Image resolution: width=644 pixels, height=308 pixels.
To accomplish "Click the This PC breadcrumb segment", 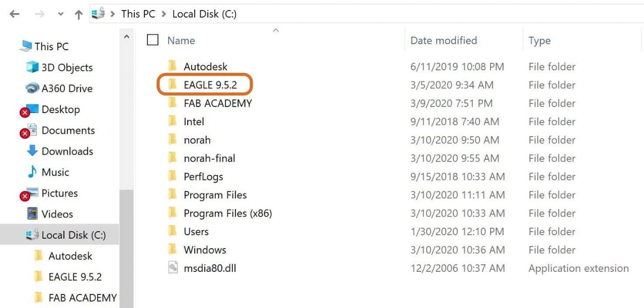I will (x=138, y=14).
